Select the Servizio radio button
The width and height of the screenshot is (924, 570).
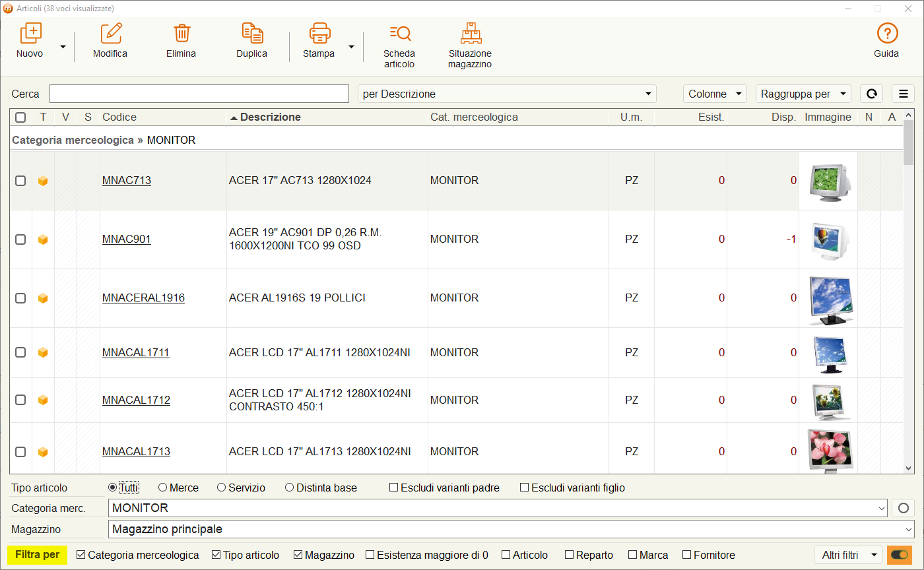pos(221,488)
